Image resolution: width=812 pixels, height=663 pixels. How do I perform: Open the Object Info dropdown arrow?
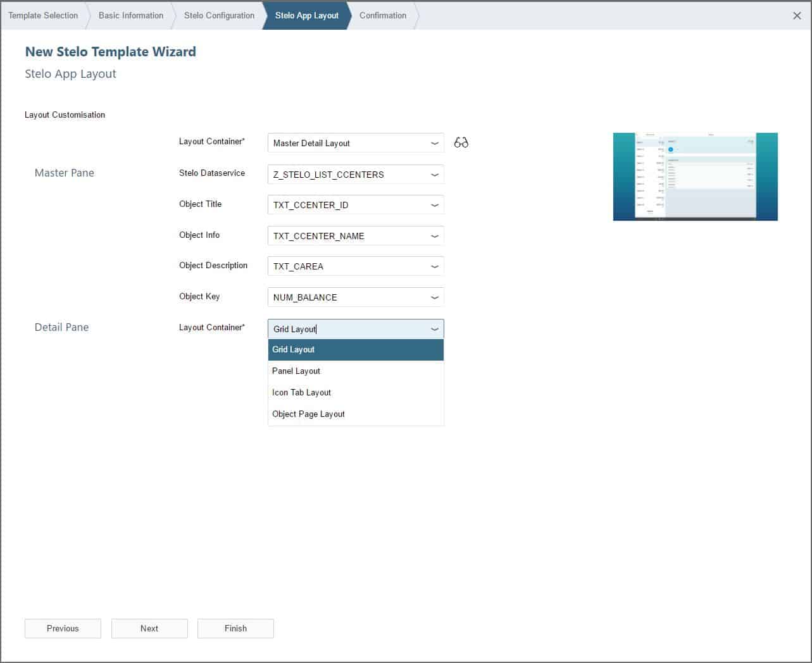click(x=434, y=236)
